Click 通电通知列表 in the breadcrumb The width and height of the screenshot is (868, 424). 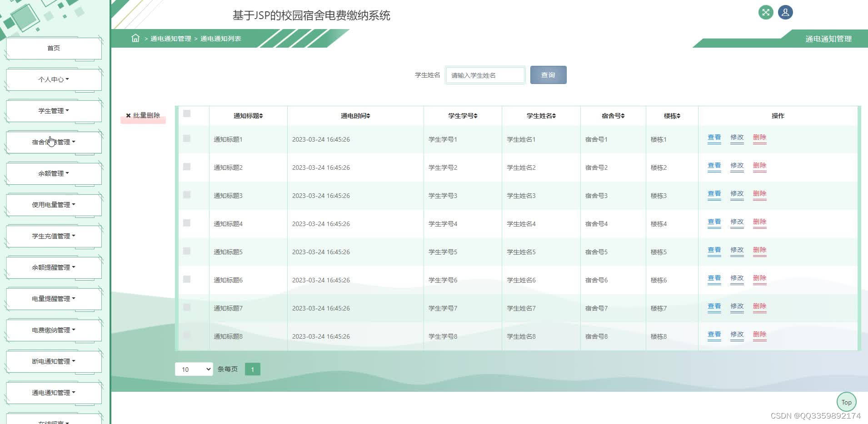pos(221,39)
